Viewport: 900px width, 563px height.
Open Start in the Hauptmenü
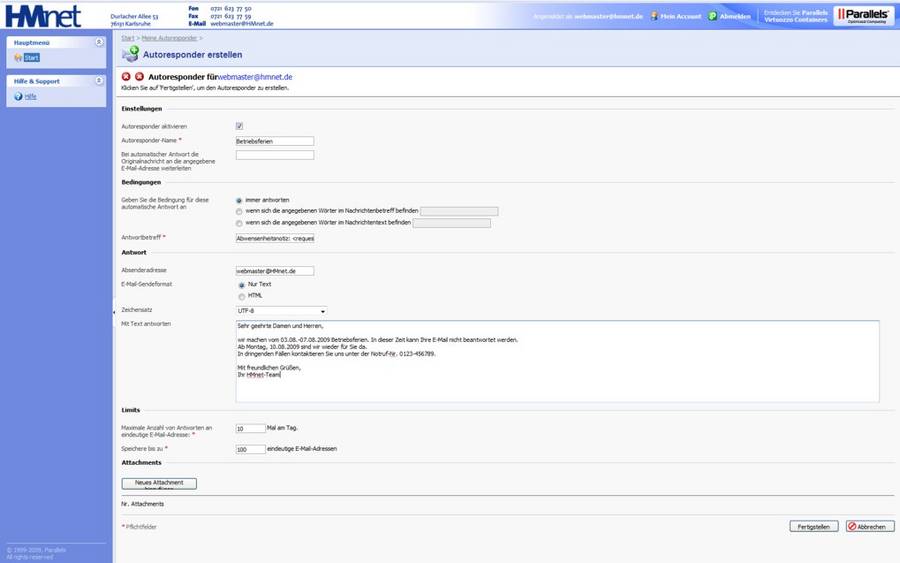(32, 57)
